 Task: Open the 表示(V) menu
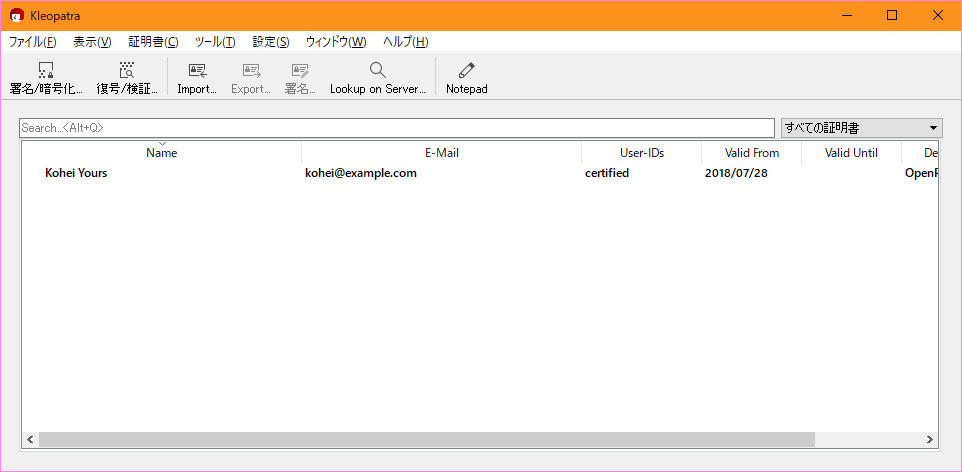pyautogui.click(x=93, y=42)
